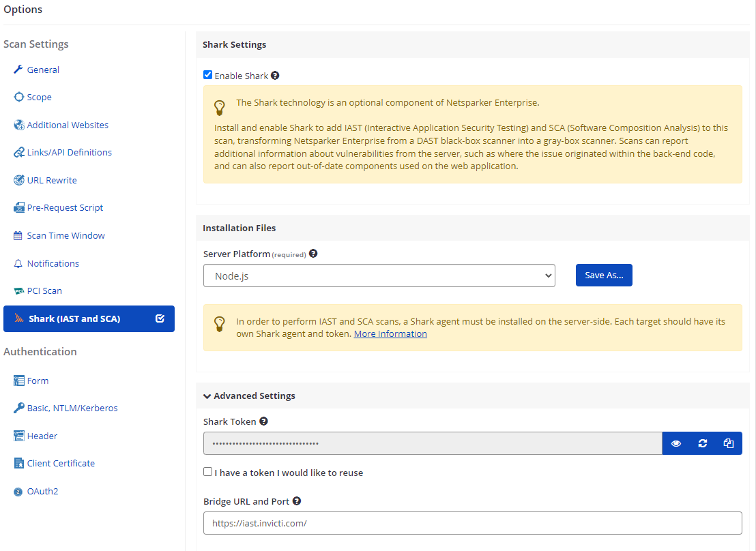The width and height of the screenshot is (756, 551).
Task: Click help icon next to Shark Token
Action: coord(264,421)
